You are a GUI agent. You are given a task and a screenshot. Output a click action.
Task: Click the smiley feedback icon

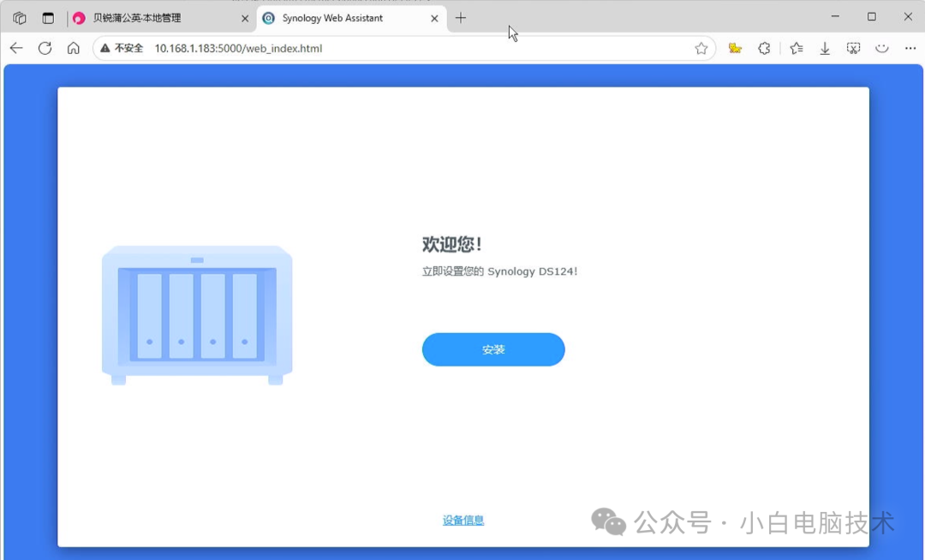tap(882, 48)
